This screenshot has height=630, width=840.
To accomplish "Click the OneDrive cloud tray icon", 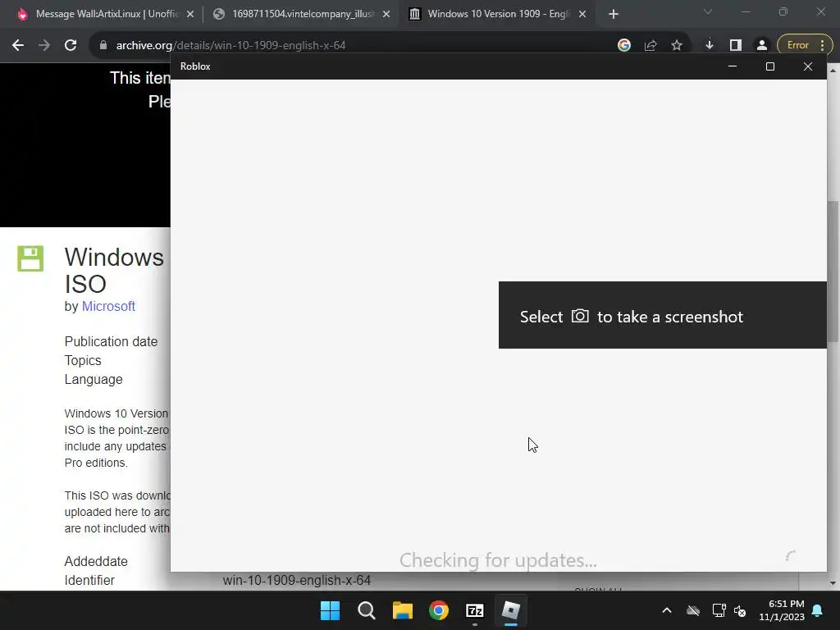I will pos(693,610).
